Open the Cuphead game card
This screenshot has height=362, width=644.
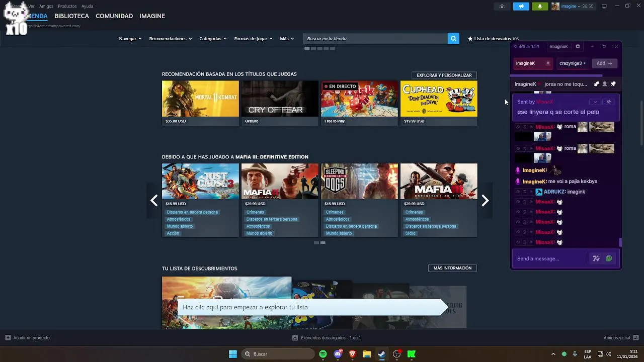pos(439,103)
